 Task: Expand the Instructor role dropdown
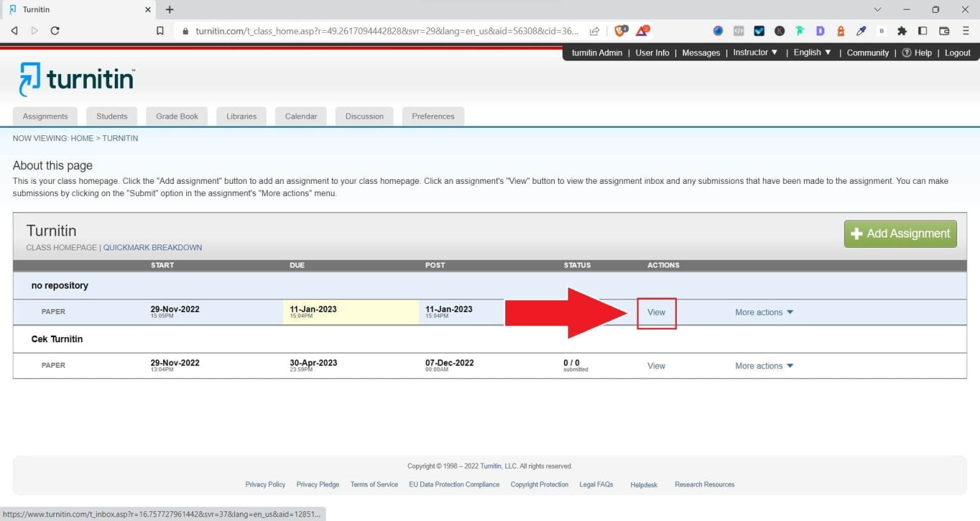755,52
